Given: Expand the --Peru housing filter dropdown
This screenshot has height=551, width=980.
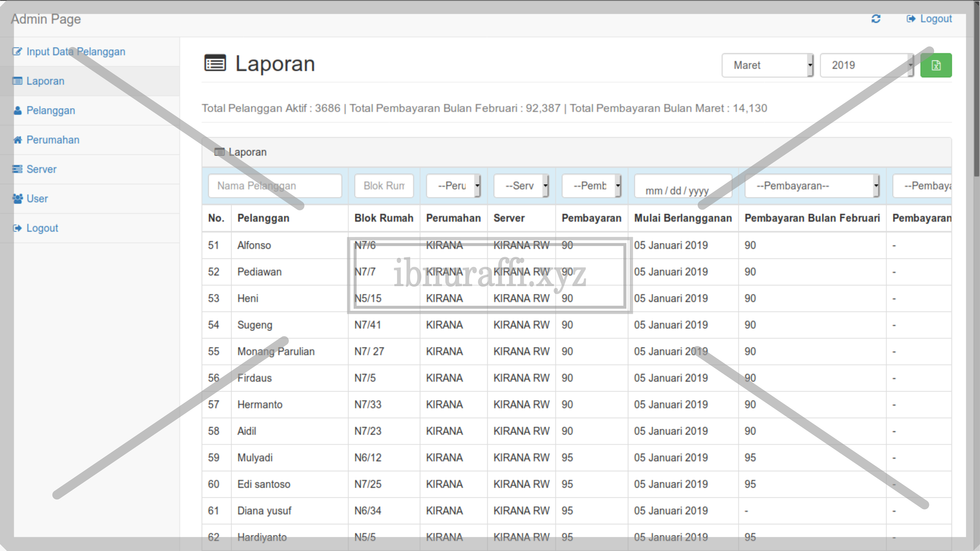Looking at the screenshot, I should 453,186.
